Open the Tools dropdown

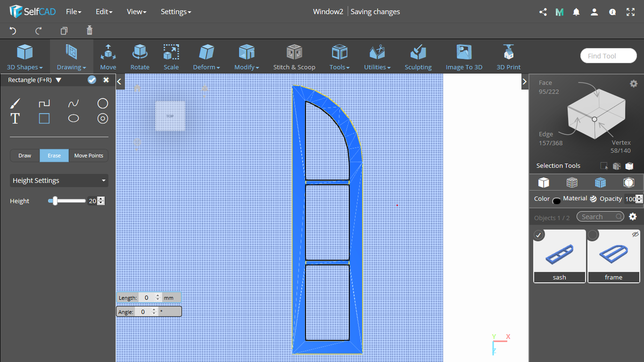point(339,57)
